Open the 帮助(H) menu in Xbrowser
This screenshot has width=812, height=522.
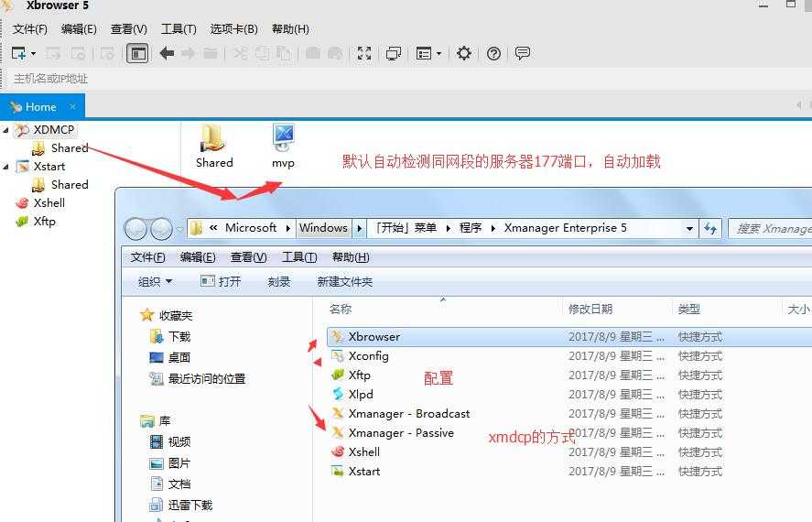pyautogui.click(x=290, y=29)
